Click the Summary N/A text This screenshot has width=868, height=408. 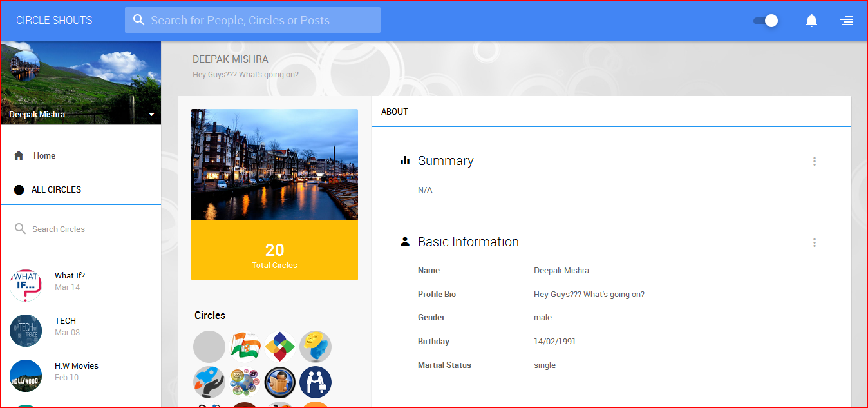(x=425, y=190)
